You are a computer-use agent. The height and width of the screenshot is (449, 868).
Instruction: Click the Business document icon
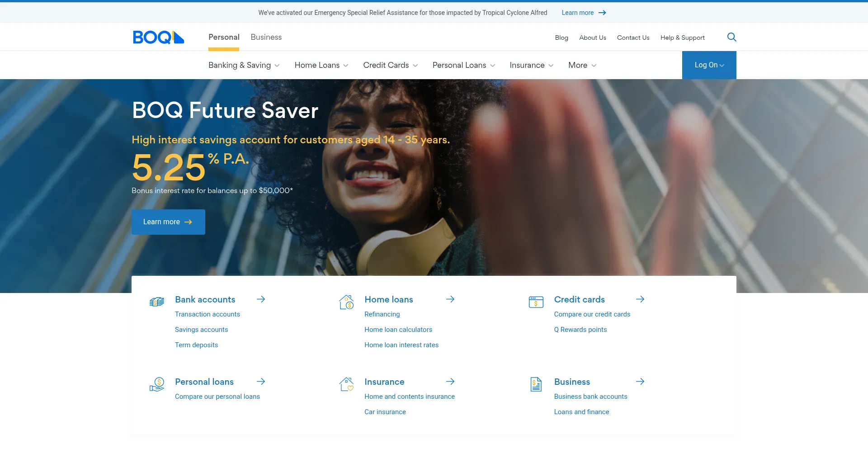coord(536,384)
